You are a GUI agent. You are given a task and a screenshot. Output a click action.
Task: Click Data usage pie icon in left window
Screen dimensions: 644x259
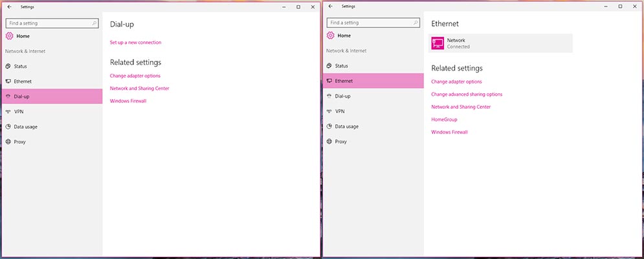click(x=8, y=127)
